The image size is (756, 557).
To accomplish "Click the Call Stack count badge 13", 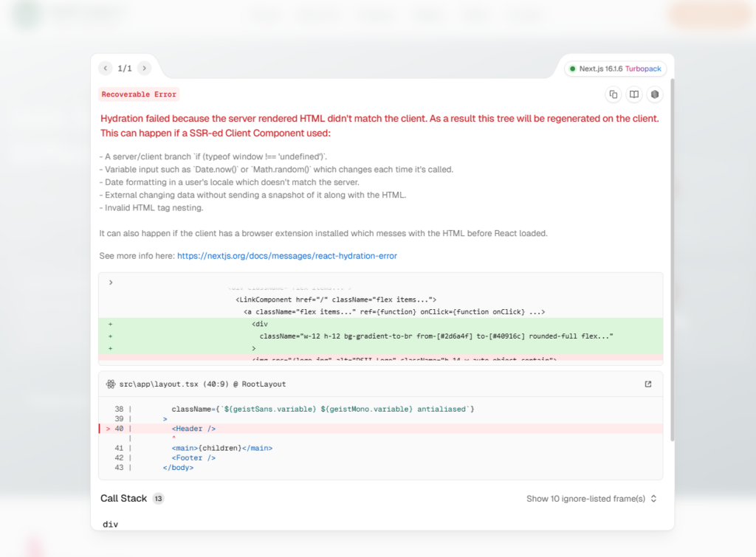I will click(158, 499).
